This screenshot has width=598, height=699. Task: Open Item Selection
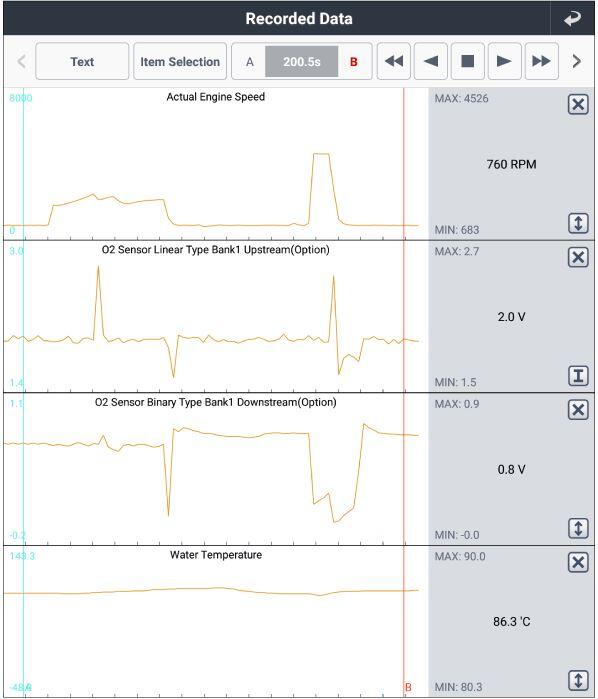click(x=180, y=61)
